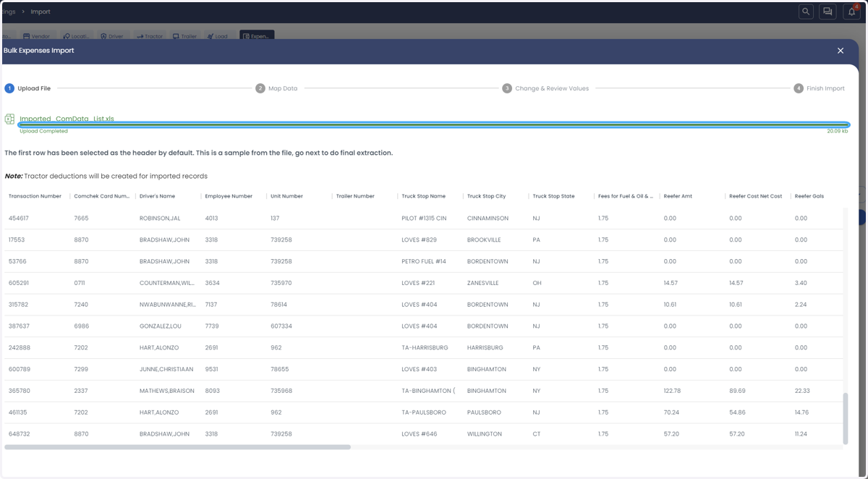
Task: Click the Comchek Card Number column header
Action: point(102,196)
